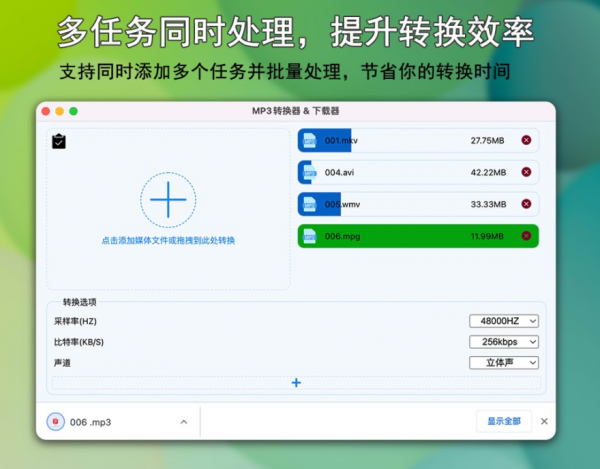This screenshot has height=469, width=600.
Task: Remove 001.mkv from the list
Action: click(526, 140)
